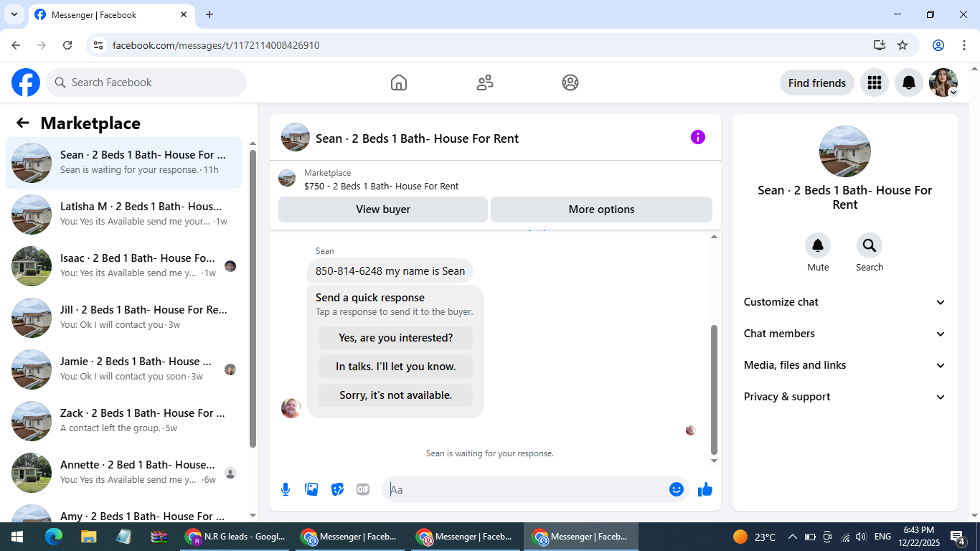The image size is (980, 551).
Task: Open the Menu grid icon
Action: [x=874, y=83]
